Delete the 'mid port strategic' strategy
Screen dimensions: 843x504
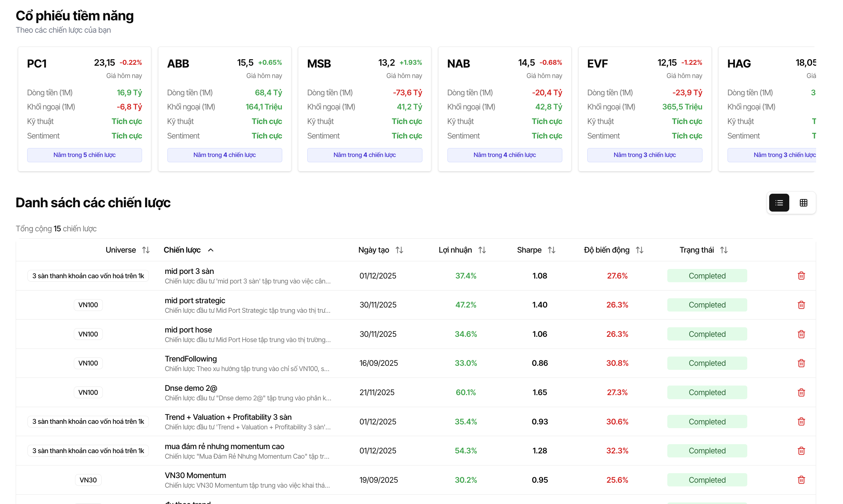coord(801,305)
